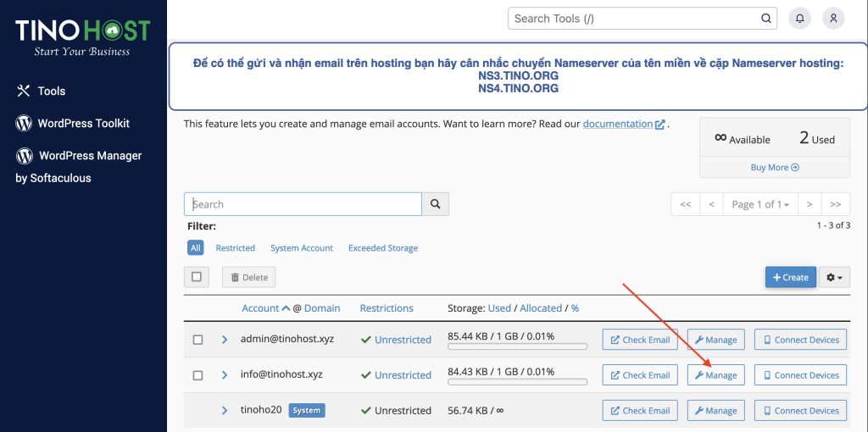Manage the tinoho20 account

pos(715,411)
